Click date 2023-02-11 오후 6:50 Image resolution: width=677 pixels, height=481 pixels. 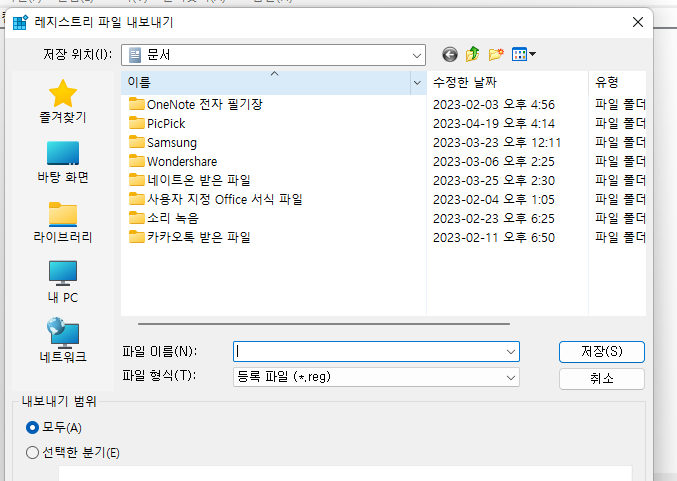click(494, 237)
